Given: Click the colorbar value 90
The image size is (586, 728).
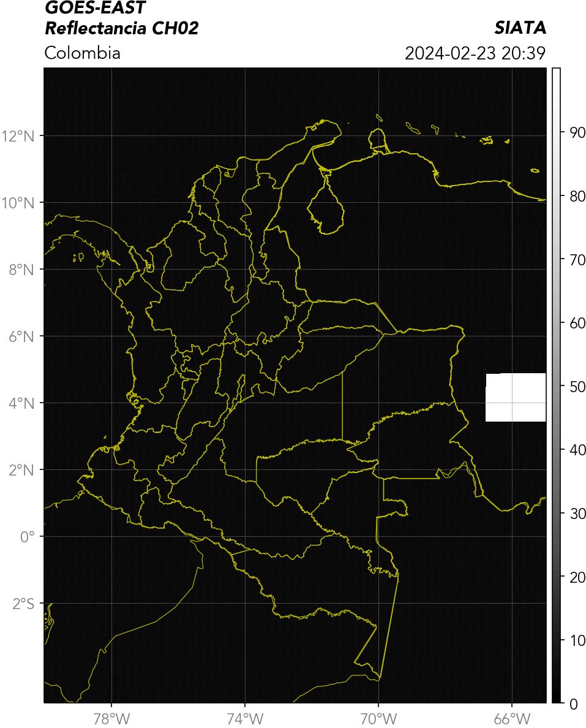Looking at the screenshot, I should (x=577, y=133).
